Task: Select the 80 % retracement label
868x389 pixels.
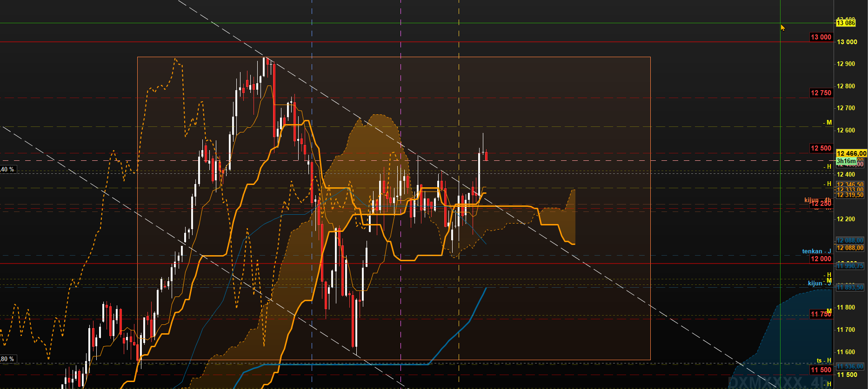Action: point(8,359)
